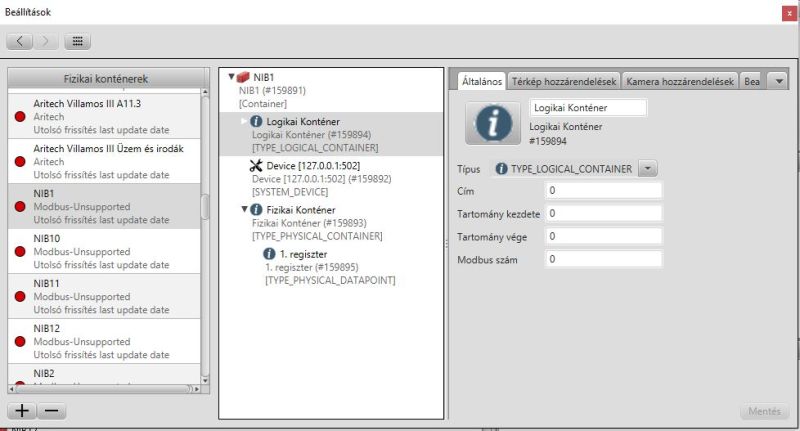Screen dimensions: 800x431
Task: Open the grid view toolbar button
Action: coord(78,41)
